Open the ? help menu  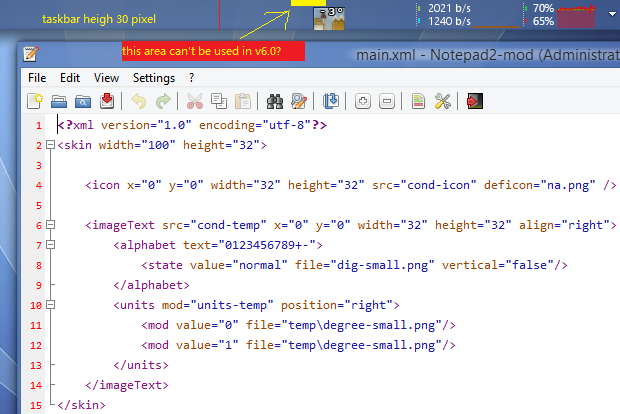[191, 77]
